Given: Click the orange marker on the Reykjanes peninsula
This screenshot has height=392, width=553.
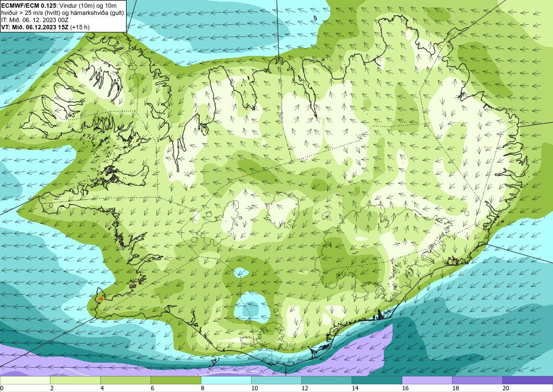Looking at the screenshot, I should [x=101, y=299].
